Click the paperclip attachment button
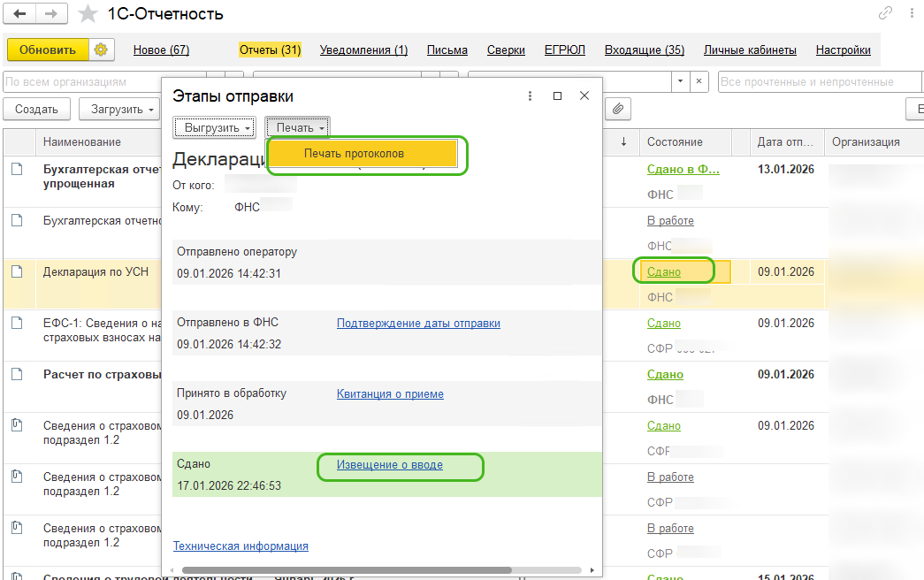924x580 pixels. click(618, 109)
